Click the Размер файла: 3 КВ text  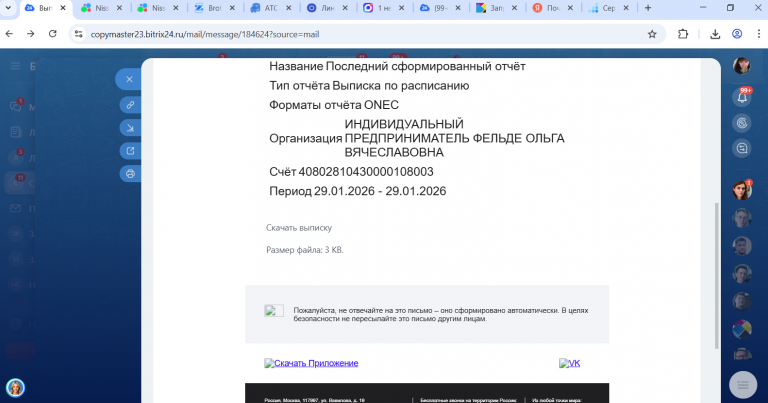click(x=305, y=250)
